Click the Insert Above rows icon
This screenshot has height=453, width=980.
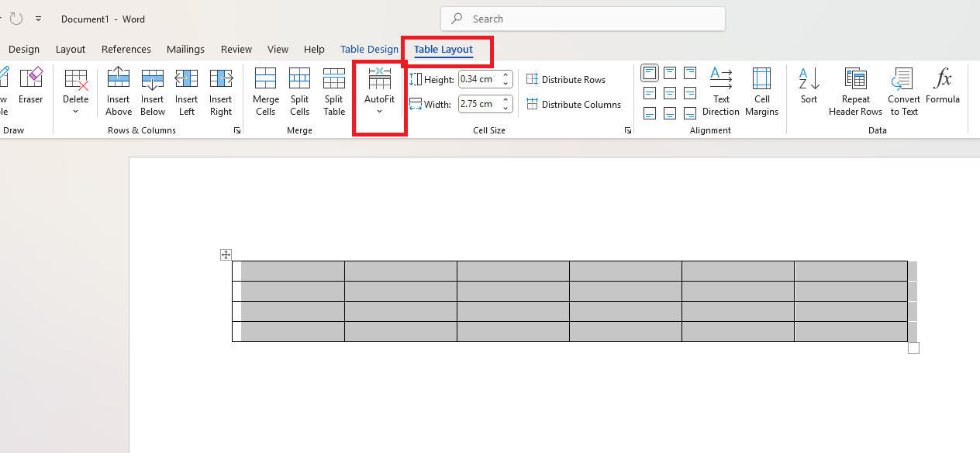[x=119, y=91]
